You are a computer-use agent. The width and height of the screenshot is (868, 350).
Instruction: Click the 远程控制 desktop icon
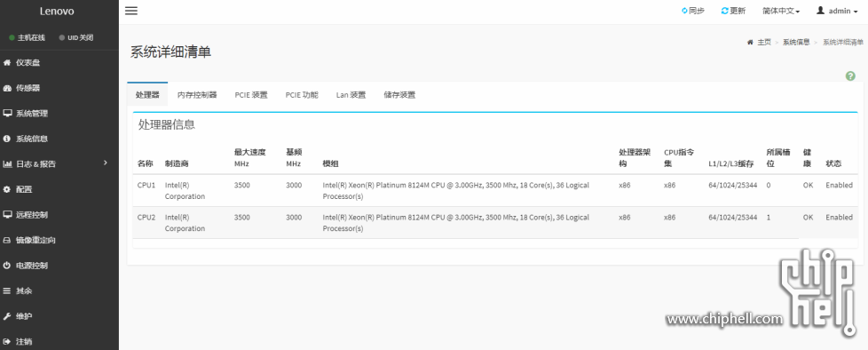coord(7,215)
